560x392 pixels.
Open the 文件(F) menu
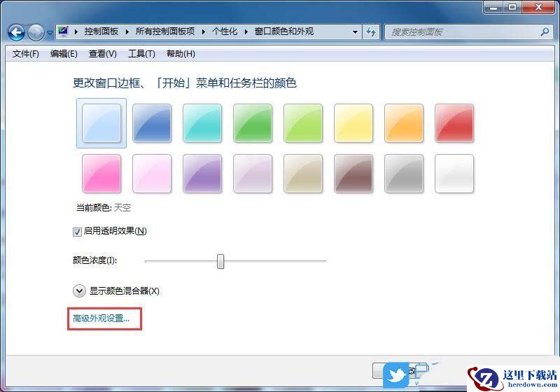tap(26, 54)
